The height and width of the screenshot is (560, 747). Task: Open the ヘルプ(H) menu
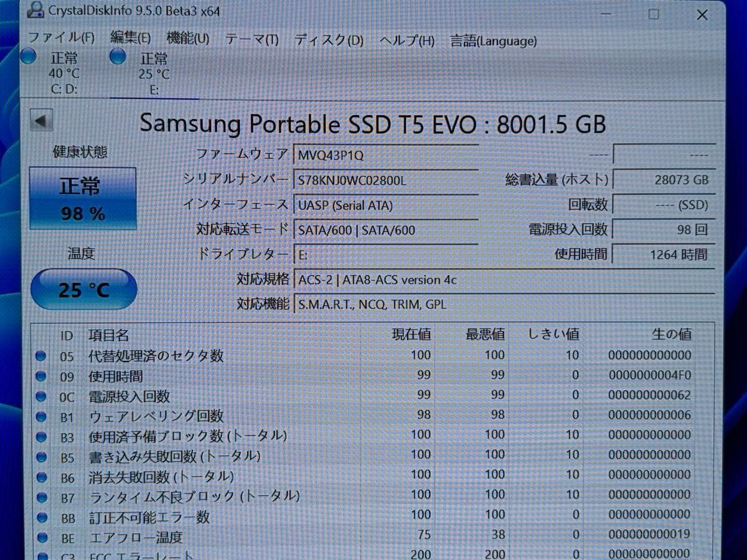click(x=407, y=40)
